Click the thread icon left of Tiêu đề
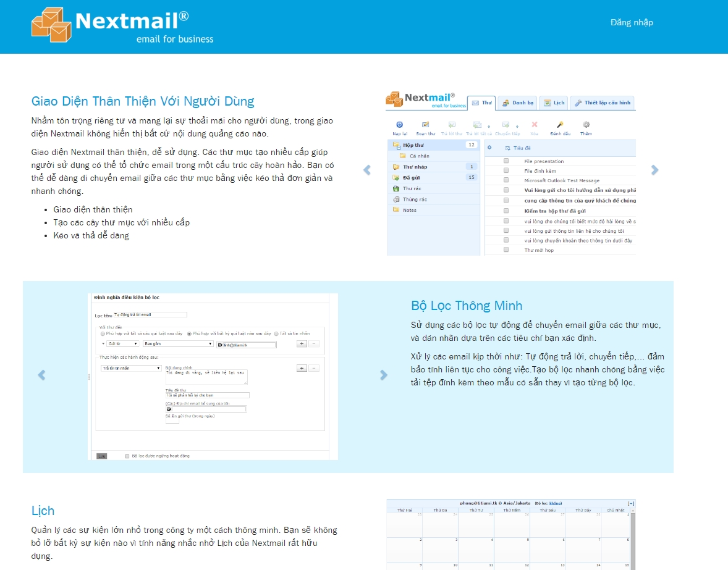The height and width of the screenshot is (570, 728). pyautogui.click(x=507, y=148)
